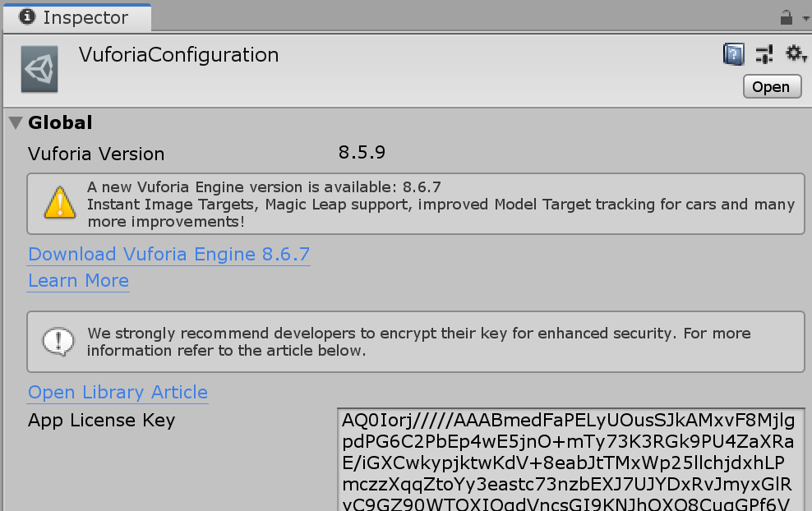Image resolution: width=812 pixels, height=511 pixels.
Task: Click the Download Vuforia Engine 8.6.7 link
Action: 168,254
